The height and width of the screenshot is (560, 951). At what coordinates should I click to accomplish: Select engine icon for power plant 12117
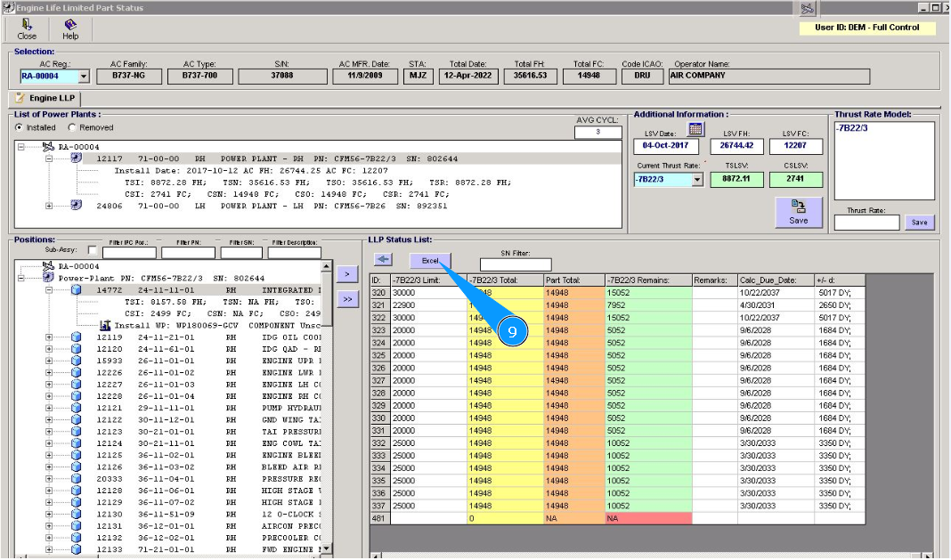pyautogui.click(x=77, y=158)
